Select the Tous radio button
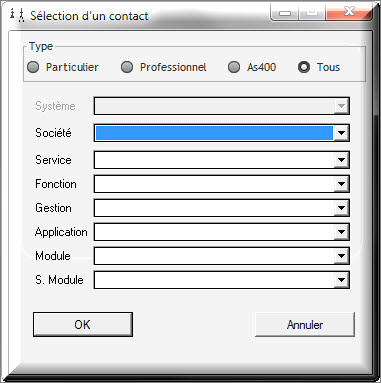Screen dimensions: 381x383 pos(304,67)
